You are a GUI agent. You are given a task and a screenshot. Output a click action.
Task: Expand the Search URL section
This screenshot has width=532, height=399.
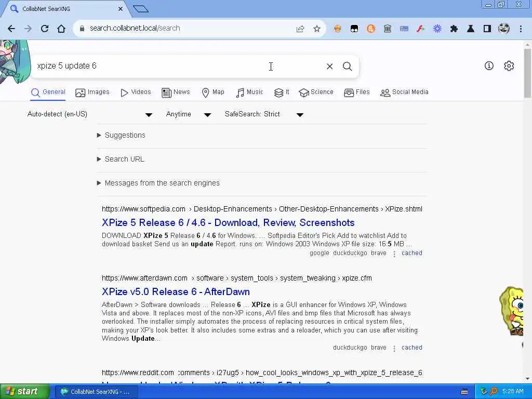click(121, 159)
